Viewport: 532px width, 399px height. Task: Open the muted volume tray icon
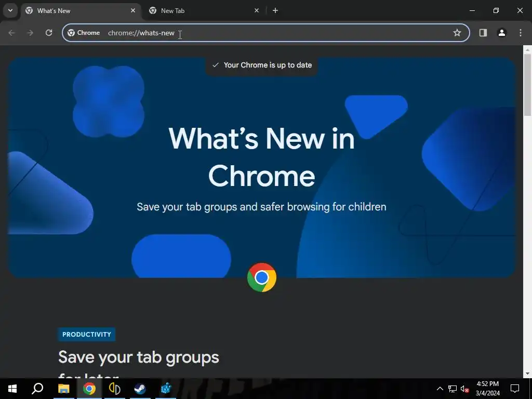coord(465,389)
